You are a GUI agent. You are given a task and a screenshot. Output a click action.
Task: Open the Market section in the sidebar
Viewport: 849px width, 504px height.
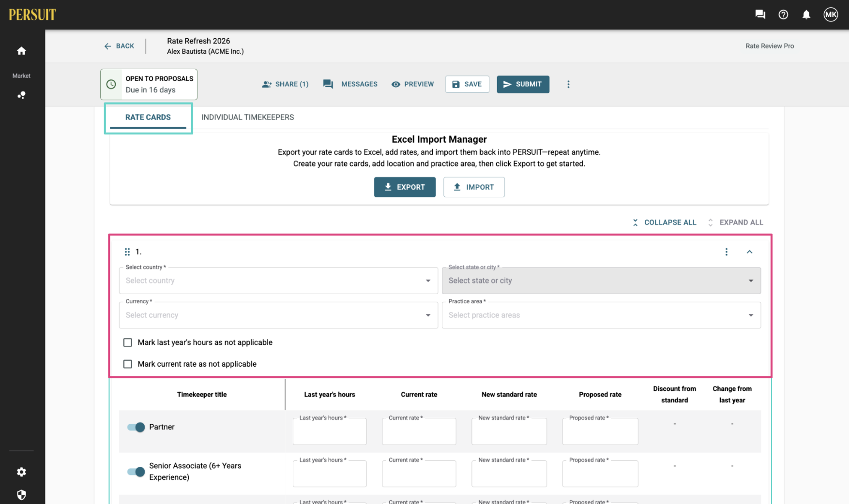pyautogui.click(x=21, y=95)
